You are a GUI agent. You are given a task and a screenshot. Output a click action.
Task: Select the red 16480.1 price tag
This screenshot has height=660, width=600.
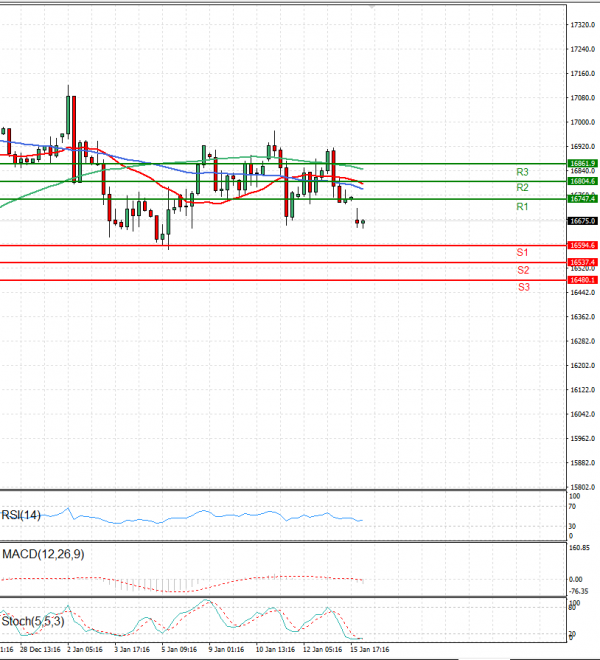coord(583,280)
